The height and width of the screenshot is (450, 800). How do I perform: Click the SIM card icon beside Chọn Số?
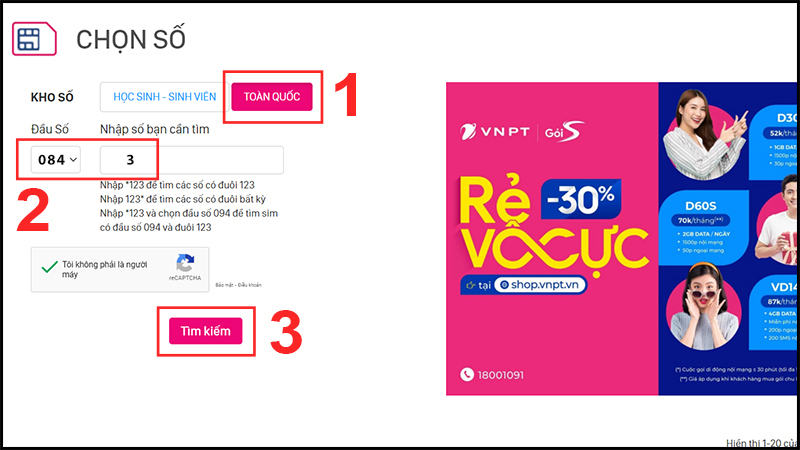click(34, 38)
